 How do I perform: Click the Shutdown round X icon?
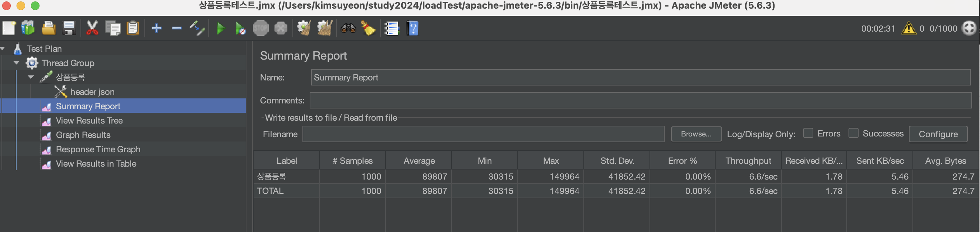[x=281, y=28]
